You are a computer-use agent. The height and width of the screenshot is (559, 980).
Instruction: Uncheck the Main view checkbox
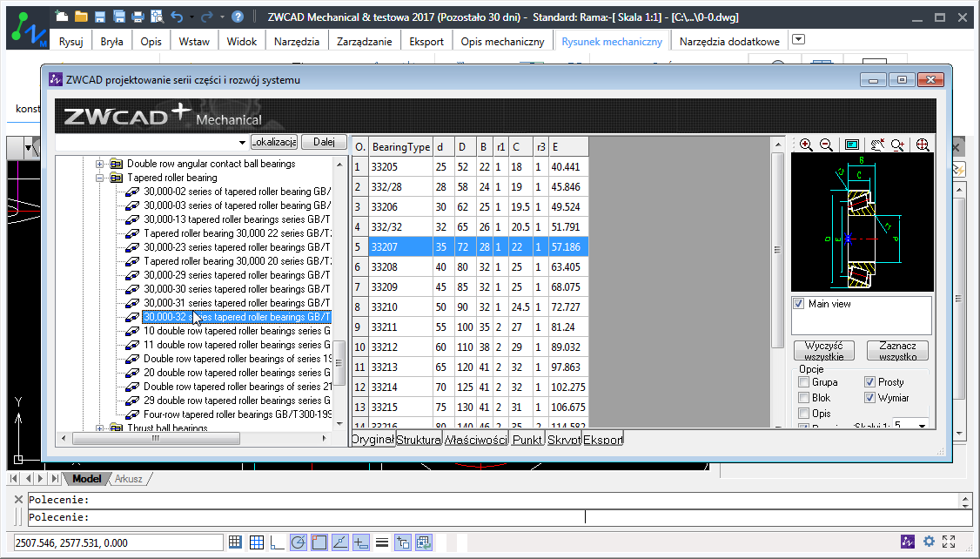[799, 304]
